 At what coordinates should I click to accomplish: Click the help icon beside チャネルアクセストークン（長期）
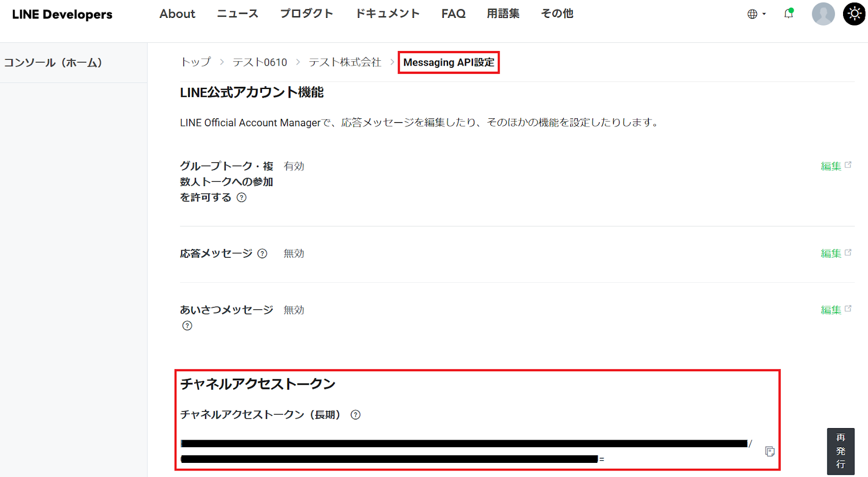(x=355, y=415)
